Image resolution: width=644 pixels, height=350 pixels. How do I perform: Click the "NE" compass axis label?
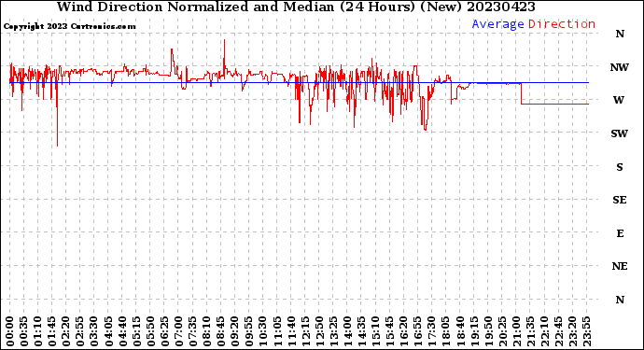click(x=620, y=267)
